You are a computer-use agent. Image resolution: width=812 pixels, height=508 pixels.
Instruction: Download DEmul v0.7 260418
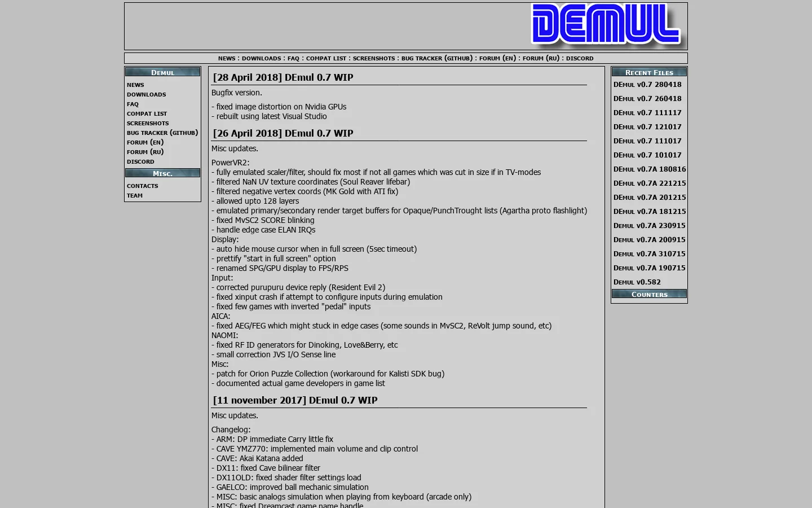pyautogui.click(x=647, y=99)
